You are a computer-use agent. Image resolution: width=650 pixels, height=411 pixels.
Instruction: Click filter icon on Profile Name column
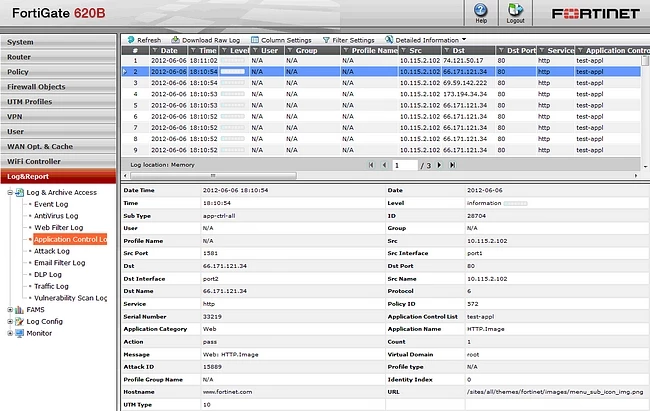[x=345, y=50]
